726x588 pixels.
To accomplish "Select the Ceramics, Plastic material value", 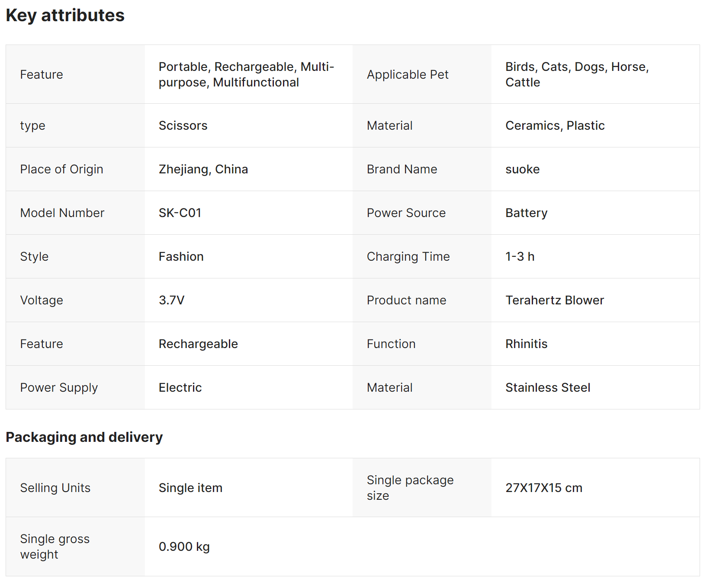I will (x=555, y=125).
